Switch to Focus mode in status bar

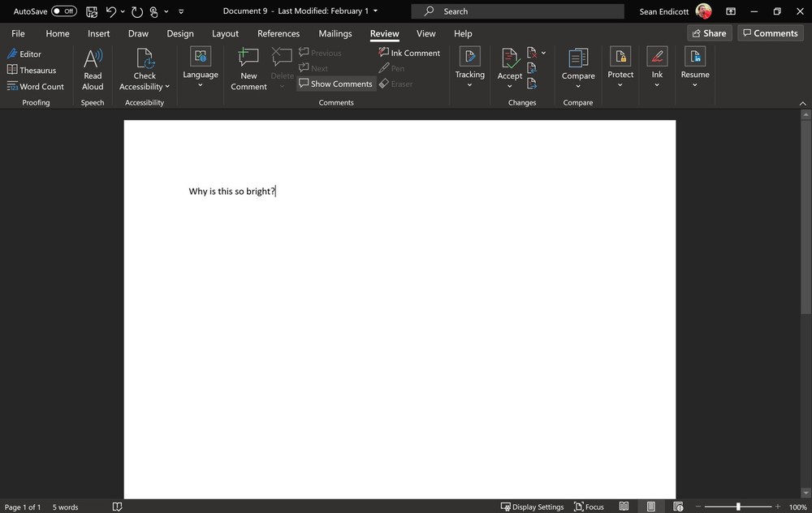coord(589,507)
